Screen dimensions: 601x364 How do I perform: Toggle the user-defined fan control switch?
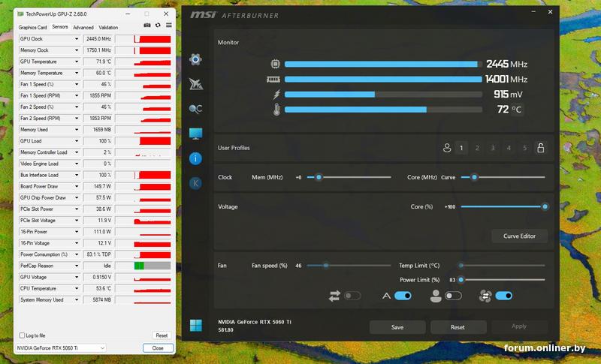[453, 296]
